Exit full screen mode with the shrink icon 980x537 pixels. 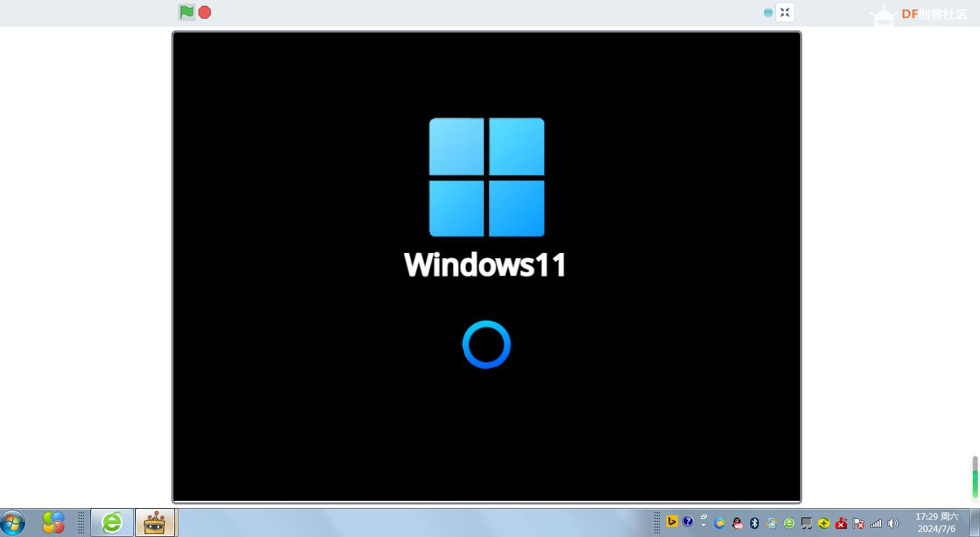pyautogui.click(x=785, y=12)
